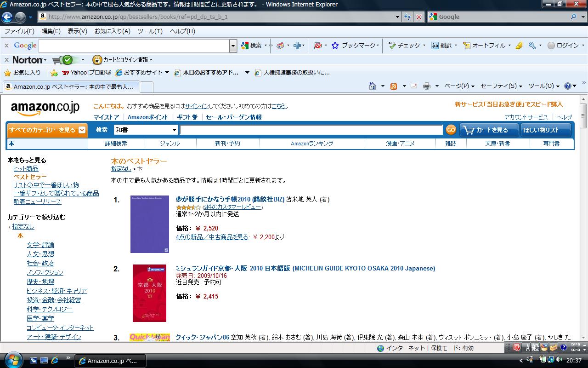The height and width of the screenshot is (368, 588).
Task: Click the オートフィル autofill button
Action: 484,46
